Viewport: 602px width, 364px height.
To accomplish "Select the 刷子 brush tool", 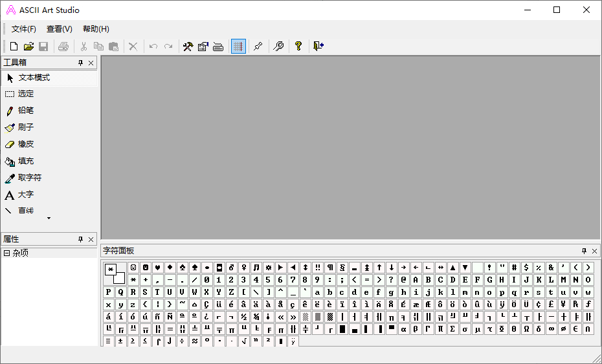I will tap(49, 127).
